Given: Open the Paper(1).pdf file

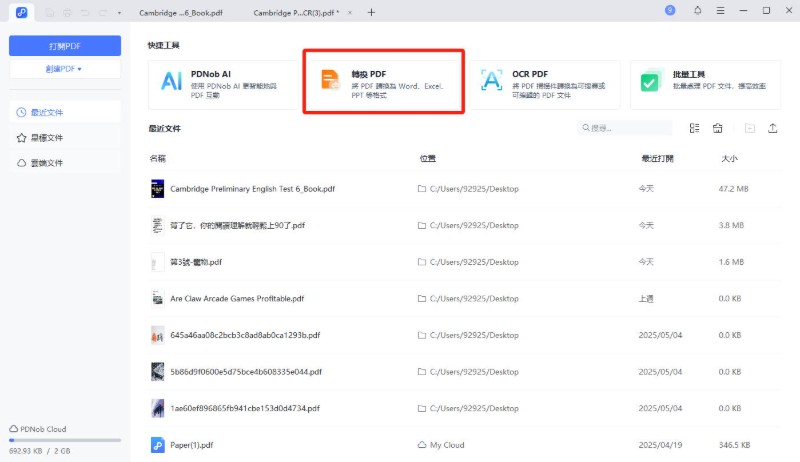Looking at the screenshot, I should click(x=191, y=445).
